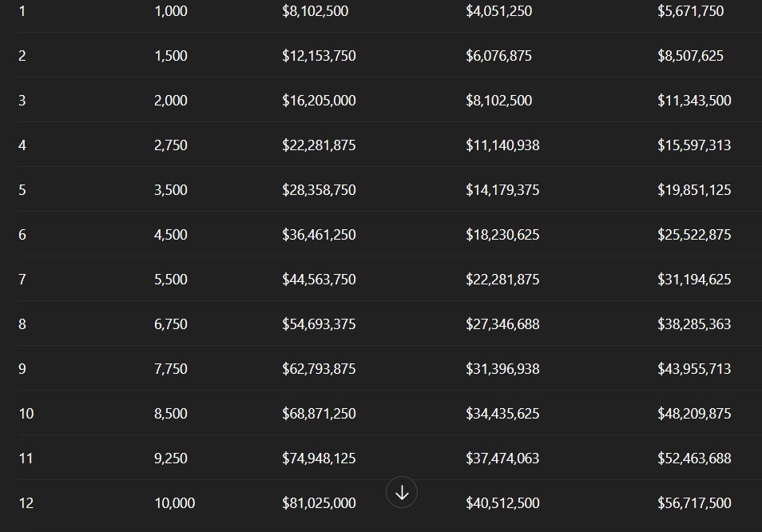Click the scroll-to-bottom arrow button
Image resolution: width=762 pixels, height=532 pixels.
[x=402, y=493]
